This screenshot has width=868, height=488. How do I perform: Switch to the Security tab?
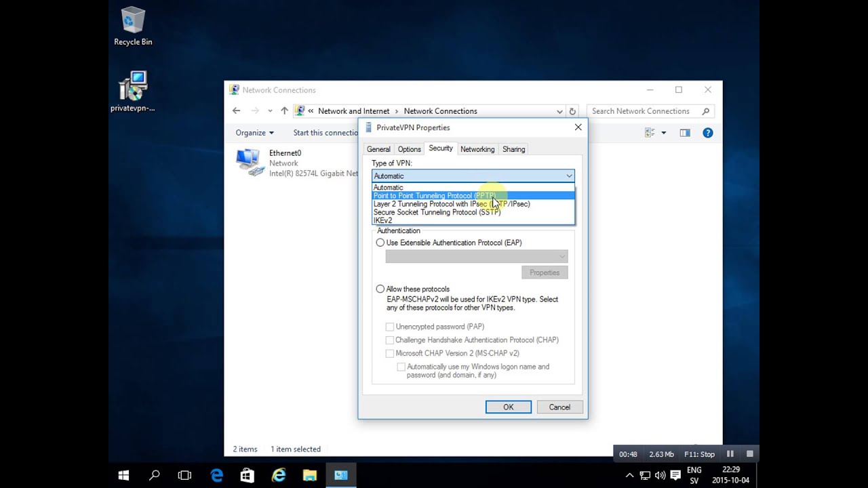[441, 148]
